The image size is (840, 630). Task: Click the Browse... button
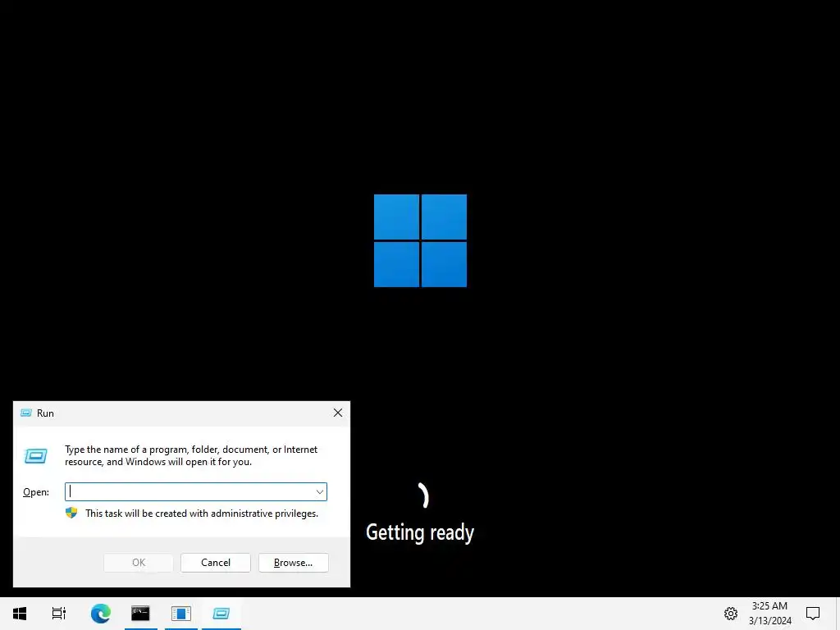pos(293,563)
